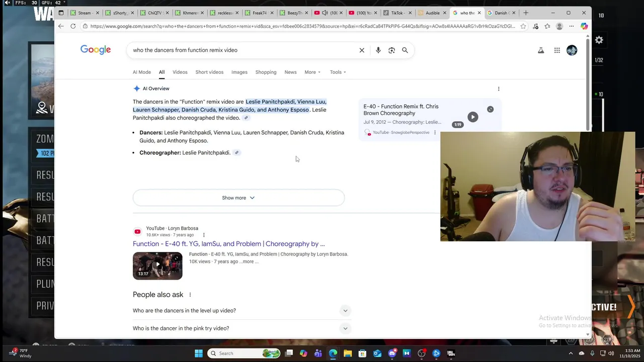644x362 pixels.
Task: Open Edge favorites list icon
Action: tap(547, 26)
